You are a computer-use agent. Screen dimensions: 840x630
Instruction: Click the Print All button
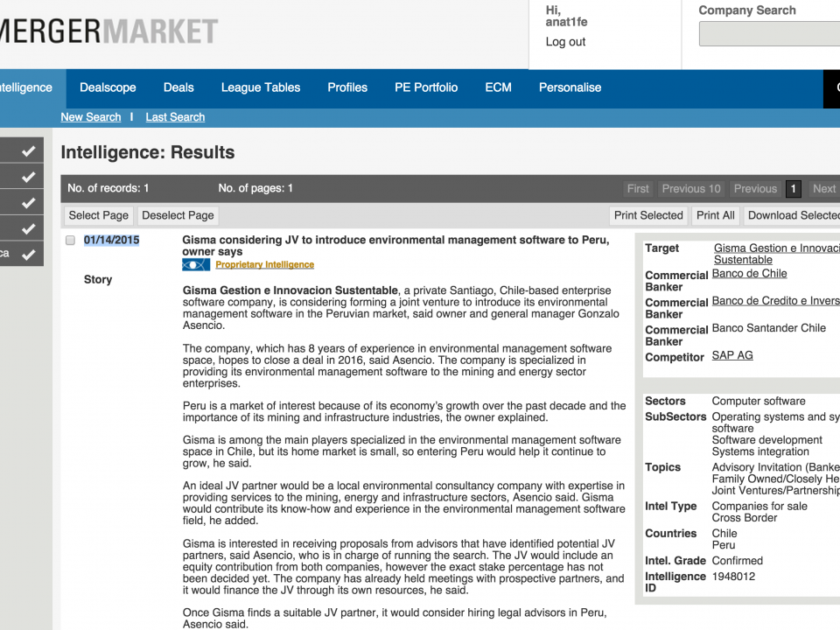tap(715, 215)
